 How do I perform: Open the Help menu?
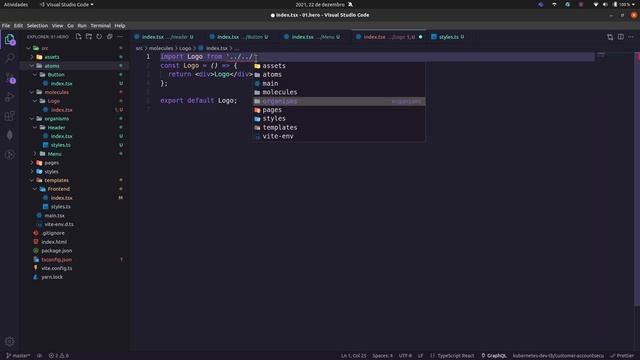[x=120, y=25]
